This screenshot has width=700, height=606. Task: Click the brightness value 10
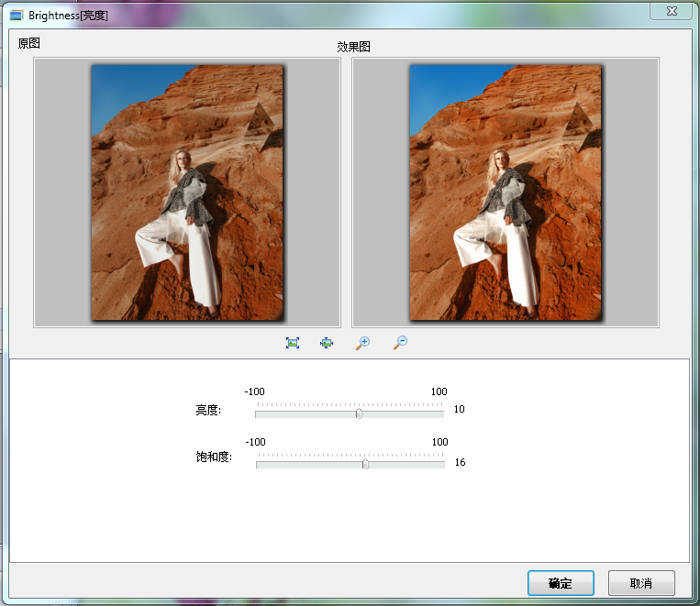click(460, 410)
